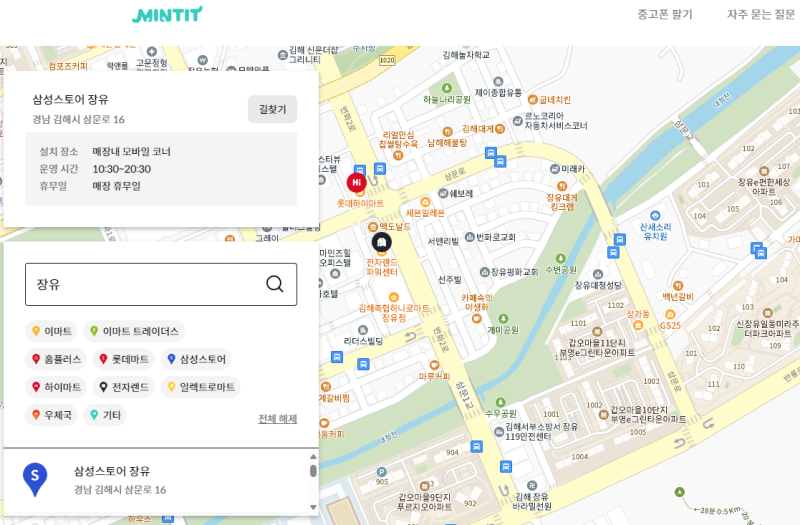Focus the 장유 search input field
This screenshot has height=525, width=800.
[161, 284]
